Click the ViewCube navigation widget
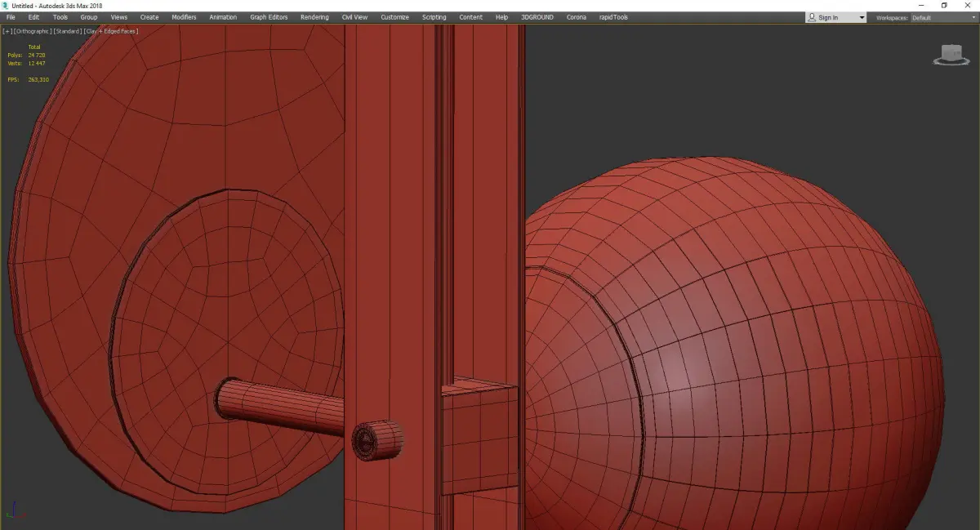 (x=950, y=55)
